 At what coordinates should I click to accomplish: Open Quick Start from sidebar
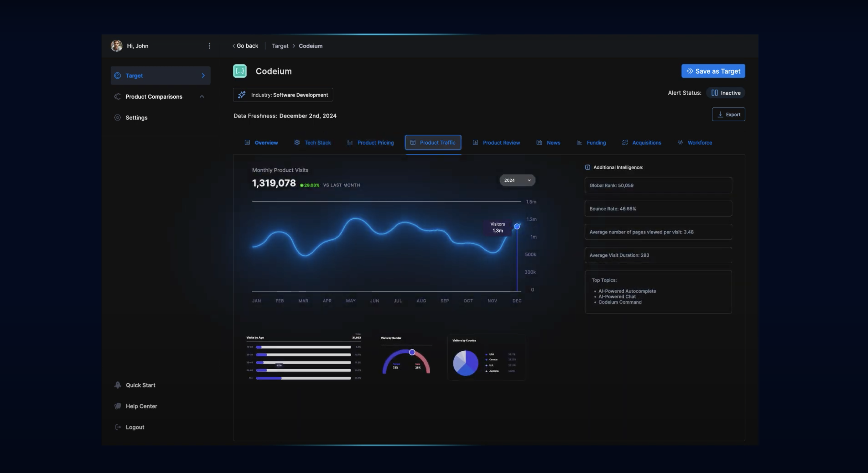point(140,385)
